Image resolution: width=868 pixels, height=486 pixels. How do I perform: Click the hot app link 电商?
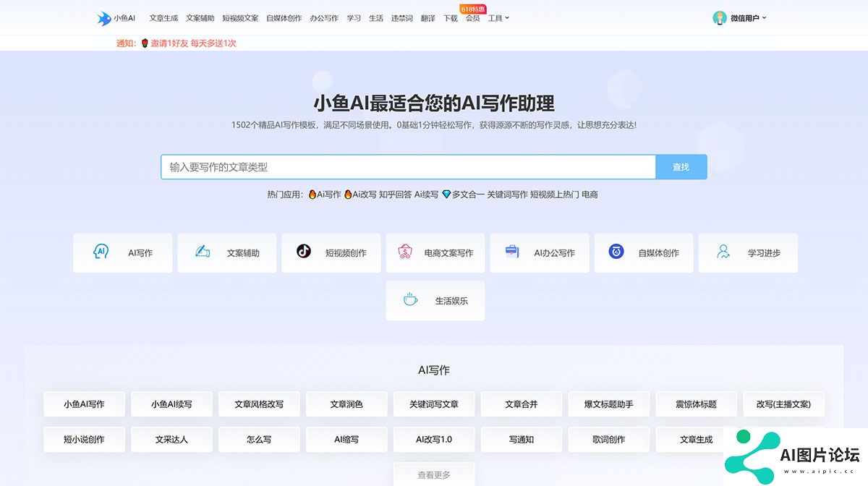590,195
